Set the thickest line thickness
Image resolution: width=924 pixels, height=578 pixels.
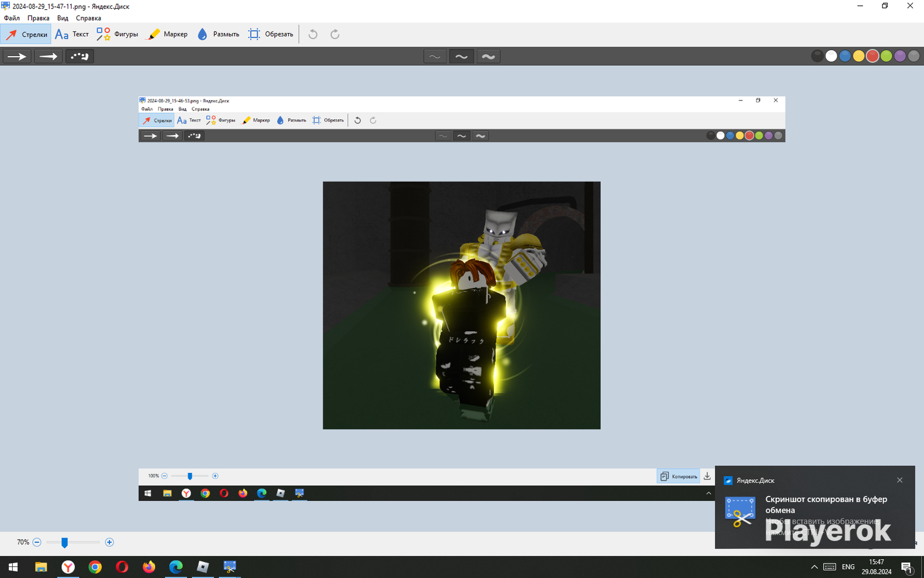(488, 56)
